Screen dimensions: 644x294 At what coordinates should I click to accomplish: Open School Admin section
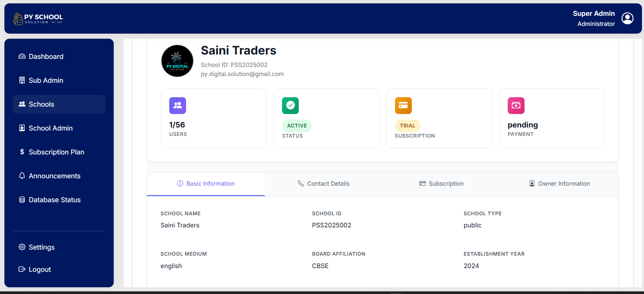[x=59, y=128]
